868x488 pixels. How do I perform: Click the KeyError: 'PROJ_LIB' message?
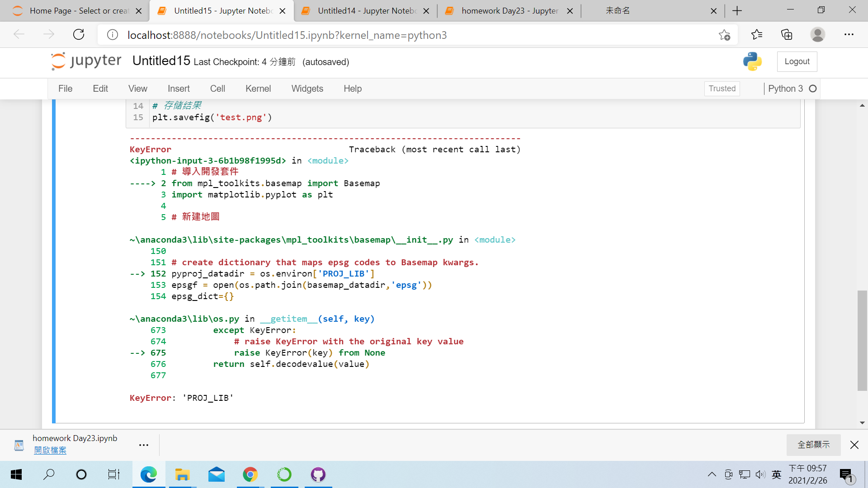(x=181, y=398)
